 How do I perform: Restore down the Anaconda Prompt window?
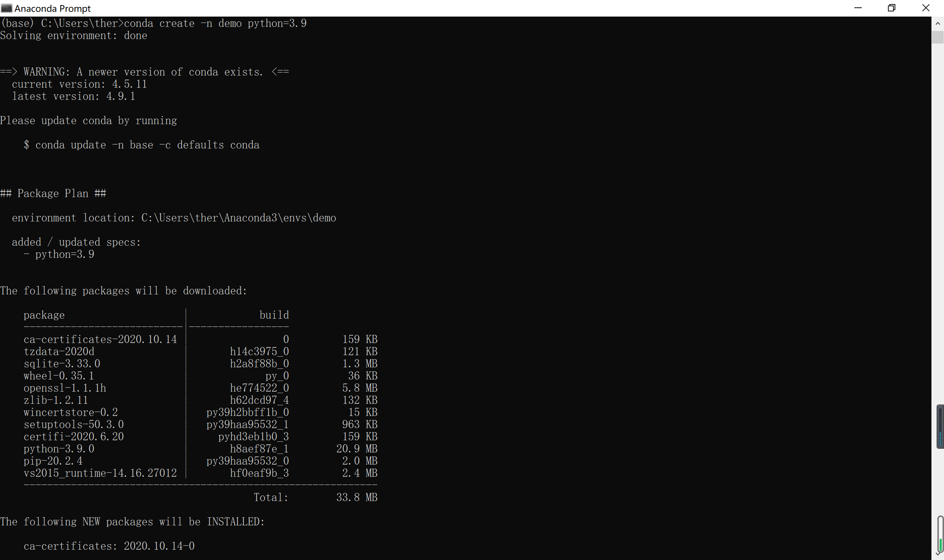pos(892,8)
